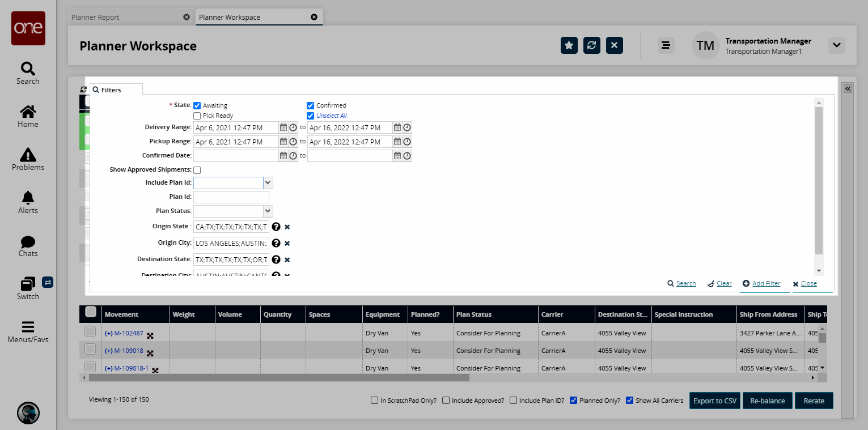The height and width of the screenshot is (430, 868).
Task: Click the Export to CSV button
Action: [714, 401]
